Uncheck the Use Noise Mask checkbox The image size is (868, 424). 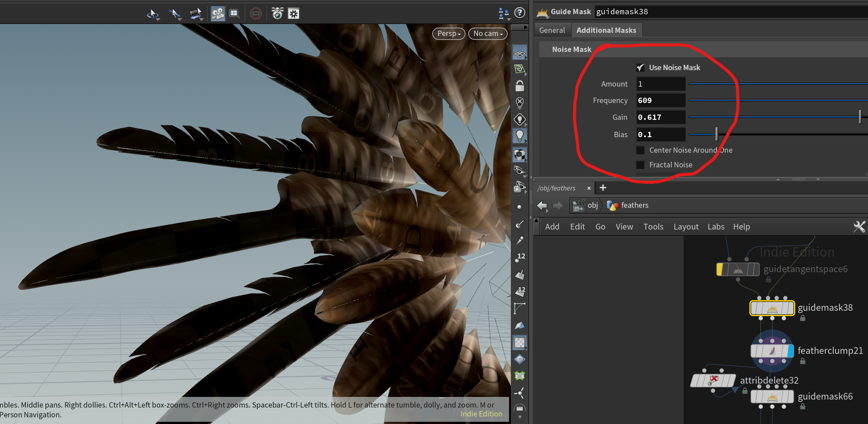(640, 67)
